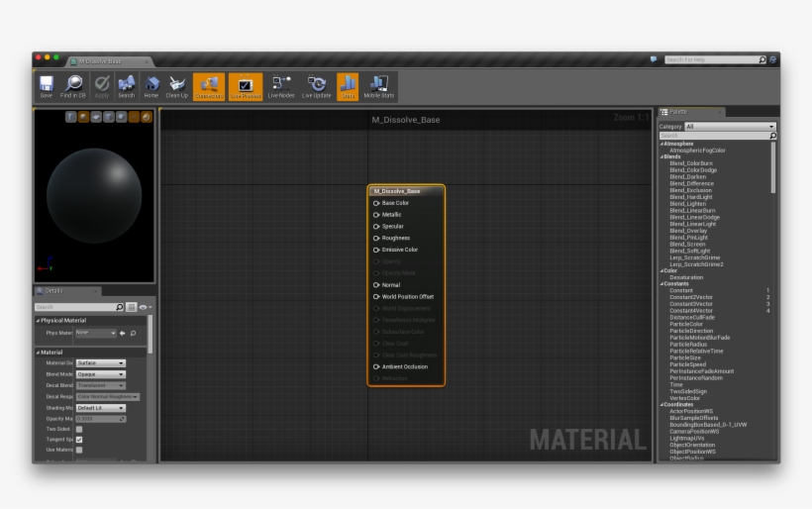This screenshot has width=812, height=509.
Task: Click the Home toolbar icon
Action: (152, 86)
